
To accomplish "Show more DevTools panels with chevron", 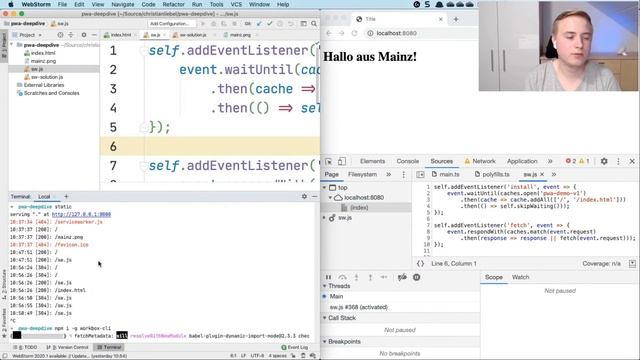I will 550,161.
